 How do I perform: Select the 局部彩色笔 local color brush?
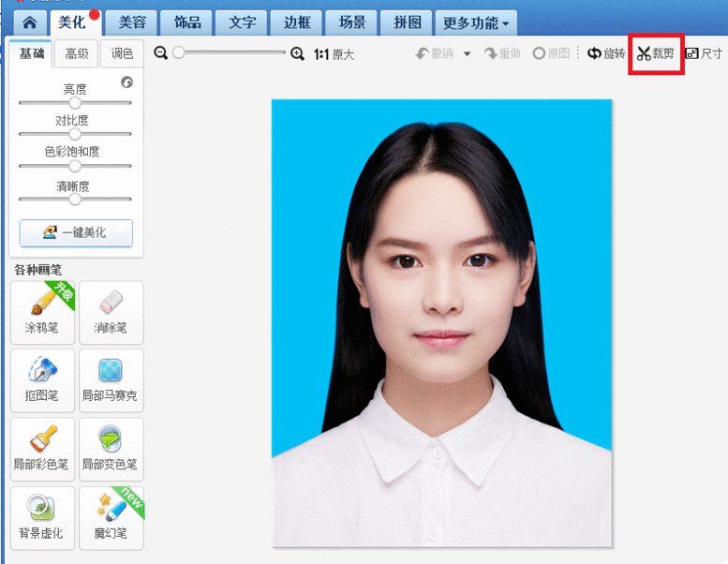pos(42,449)
